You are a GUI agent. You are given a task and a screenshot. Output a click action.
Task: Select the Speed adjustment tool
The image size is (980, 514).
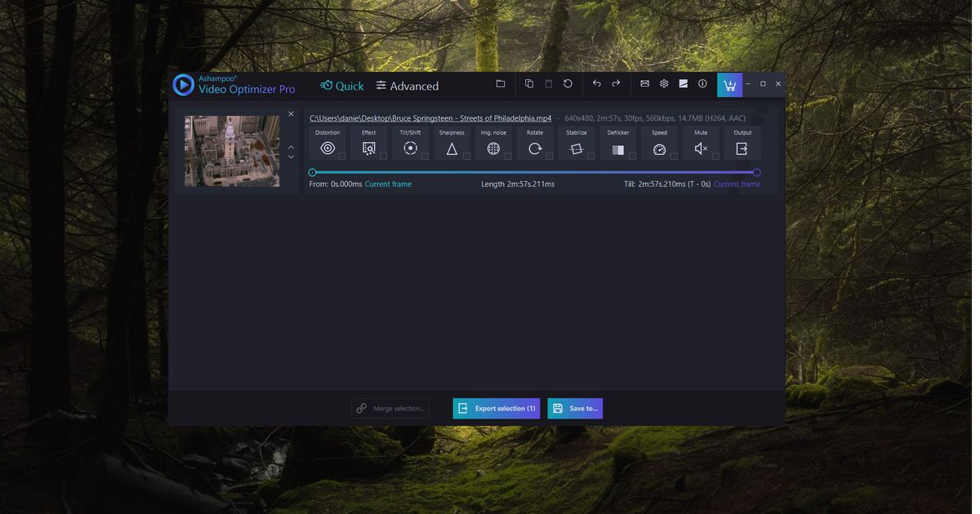(x=658, y=148)
